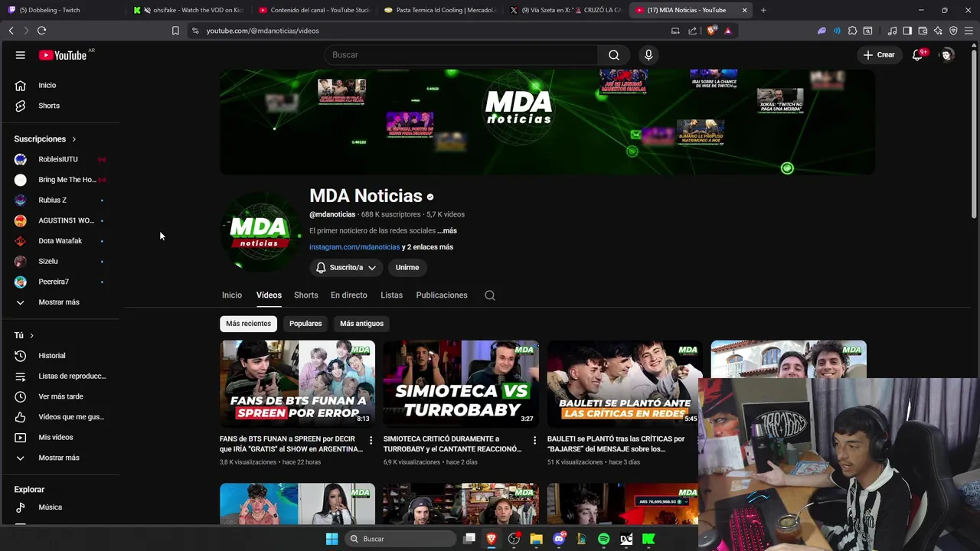Open File Explorer from the taskbar

[x=536, y=539]
